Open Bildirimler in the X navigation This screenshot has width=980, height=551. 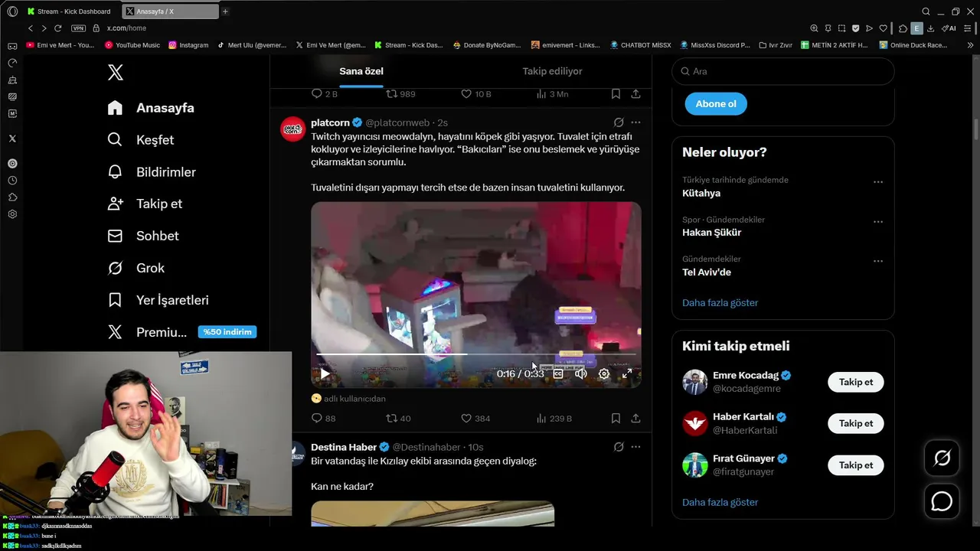point(152,172)
